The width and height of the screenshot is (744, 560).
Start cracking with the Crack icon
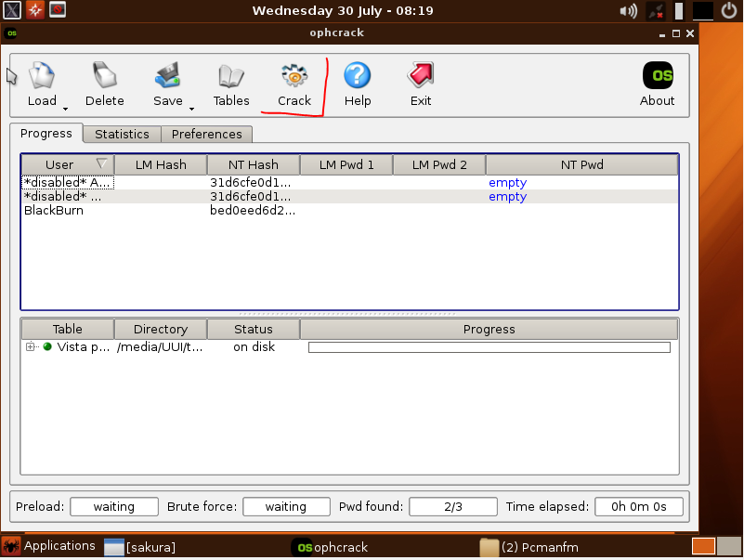(294, 75)
